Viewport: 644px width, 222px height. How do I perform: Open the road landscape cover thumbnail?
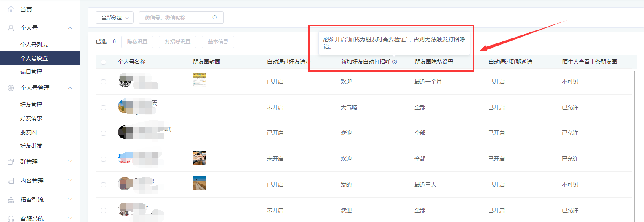click(x=200, y=183)
